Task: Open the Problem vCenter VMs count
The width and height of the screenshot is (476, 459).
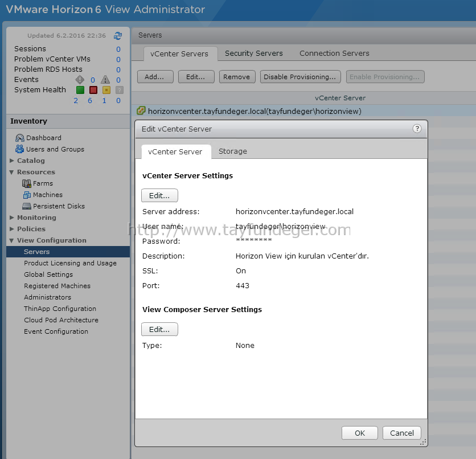Action: [118, 59]
